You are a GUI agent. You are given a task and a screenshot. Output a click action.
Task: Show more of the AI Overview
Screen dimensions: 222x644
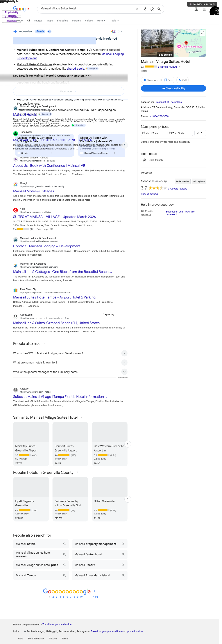(68, 91)
